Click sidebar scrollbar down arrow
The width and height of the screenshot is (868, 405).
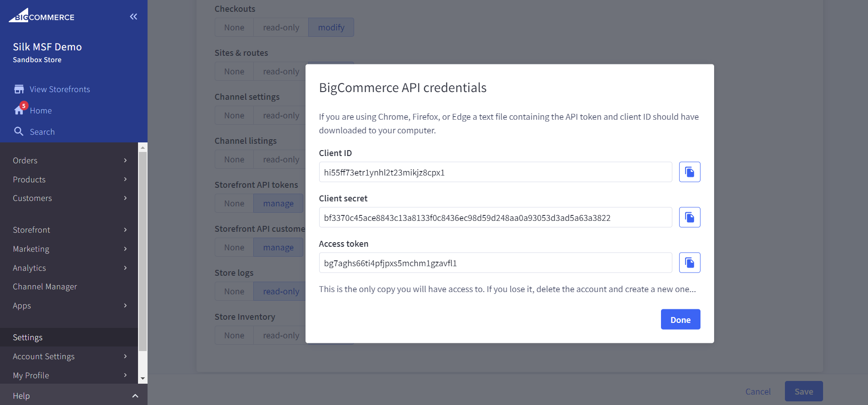[143, 379]
